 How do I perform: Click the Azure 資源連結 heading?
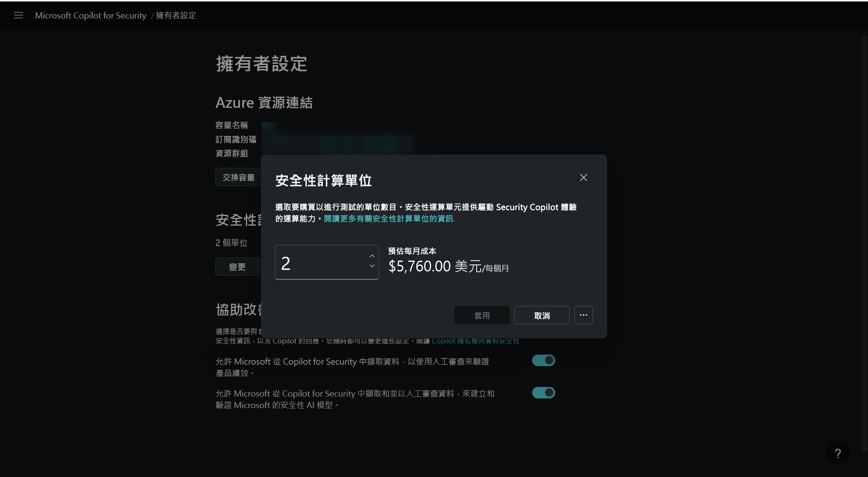264,103
